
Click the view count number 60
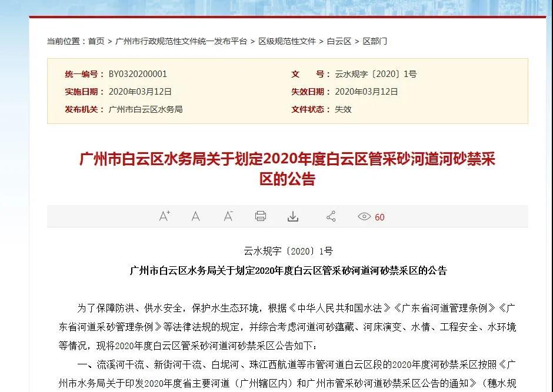[x=379, y=217]
